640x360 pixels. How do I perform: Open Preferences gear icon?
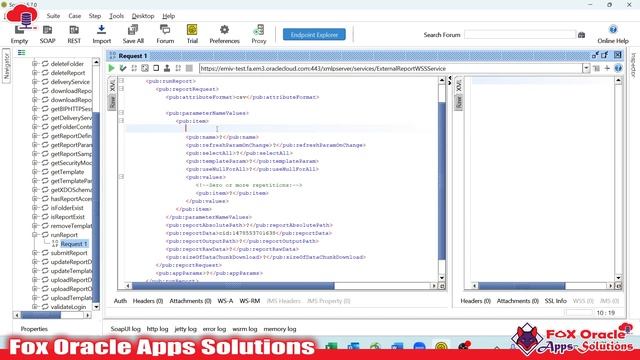point(224,30)
